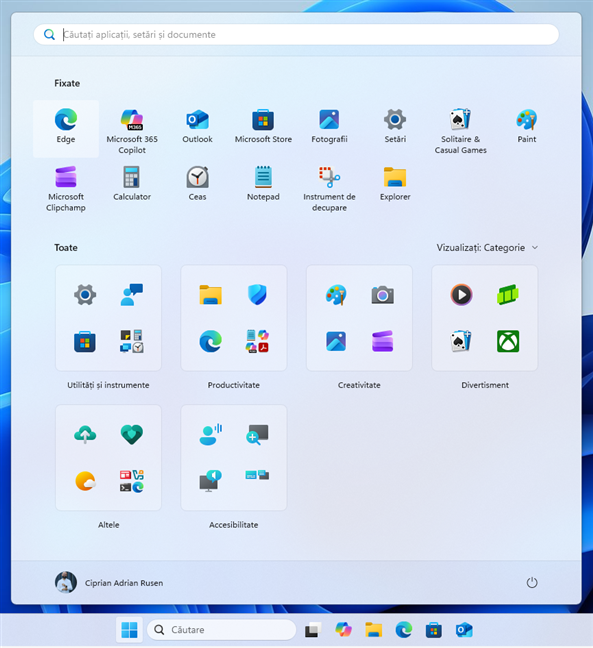Open Copilot from the taskbar

[343, 630]
